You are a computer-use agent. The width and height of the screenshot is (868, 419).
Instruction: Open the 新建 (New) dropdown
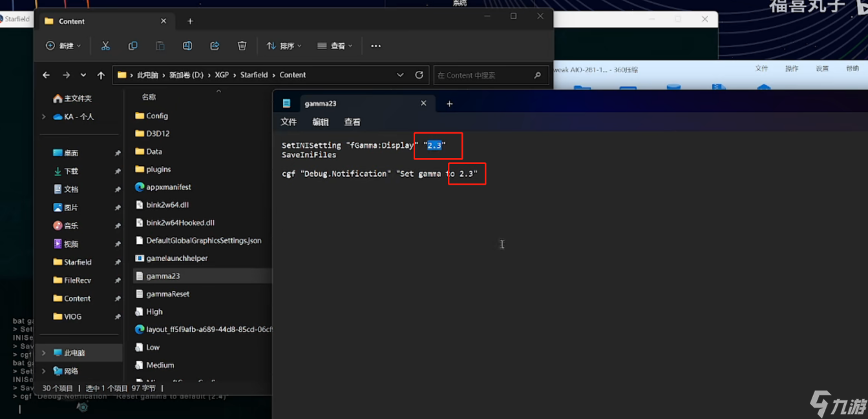[x=63, y=46]
